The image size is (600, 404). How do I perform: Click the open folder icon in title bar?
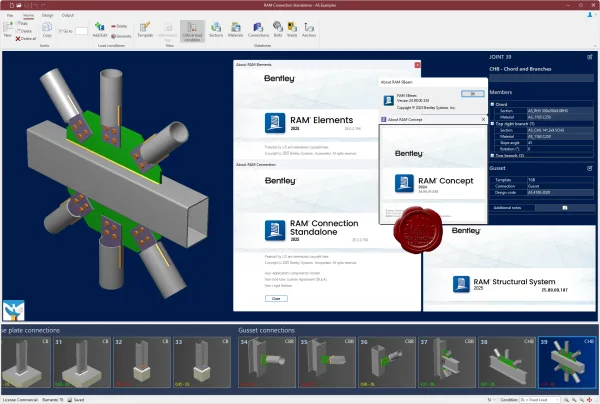(x=18, y=5)
